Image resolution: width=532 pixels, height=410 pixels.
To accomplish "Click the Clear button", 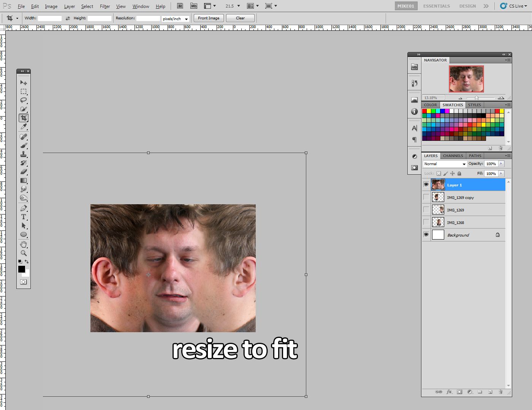I will click(x=240, y=18).
